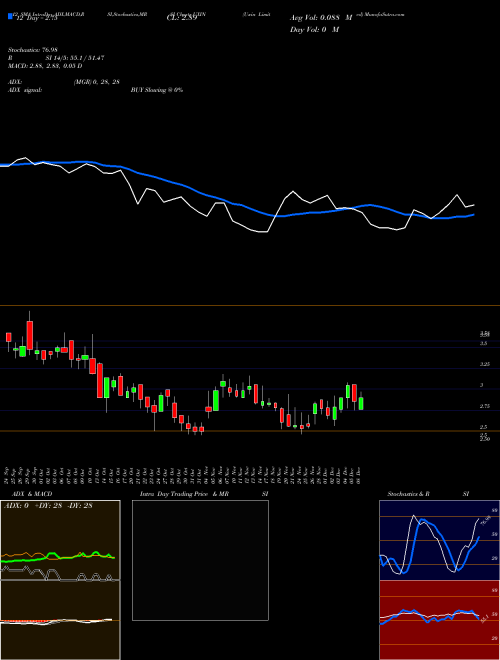
Task: Click the 'Intra Day Trading Price & MR' title
Action: [x=184, y=494]
